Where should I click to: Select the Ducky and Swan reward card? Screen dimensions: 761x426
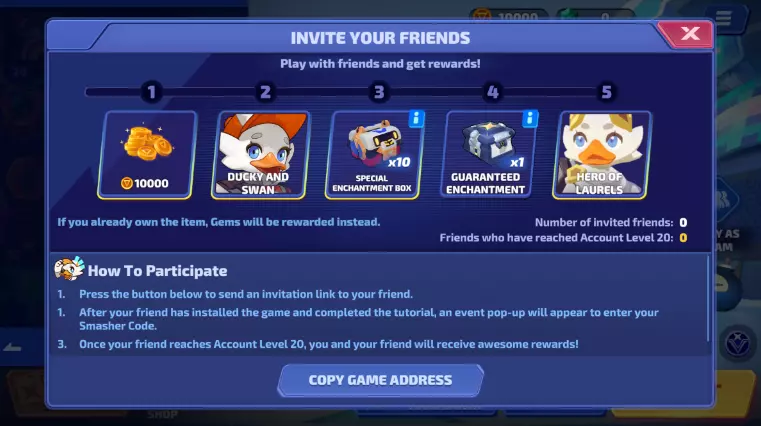260,155
